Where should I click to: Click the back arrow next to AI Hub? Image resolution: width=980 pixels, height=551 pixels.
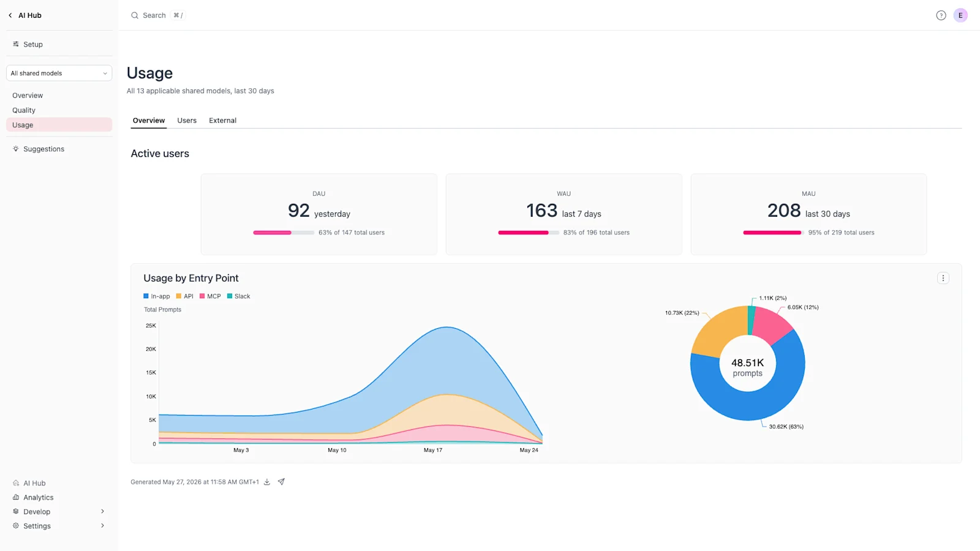[10, 15]
